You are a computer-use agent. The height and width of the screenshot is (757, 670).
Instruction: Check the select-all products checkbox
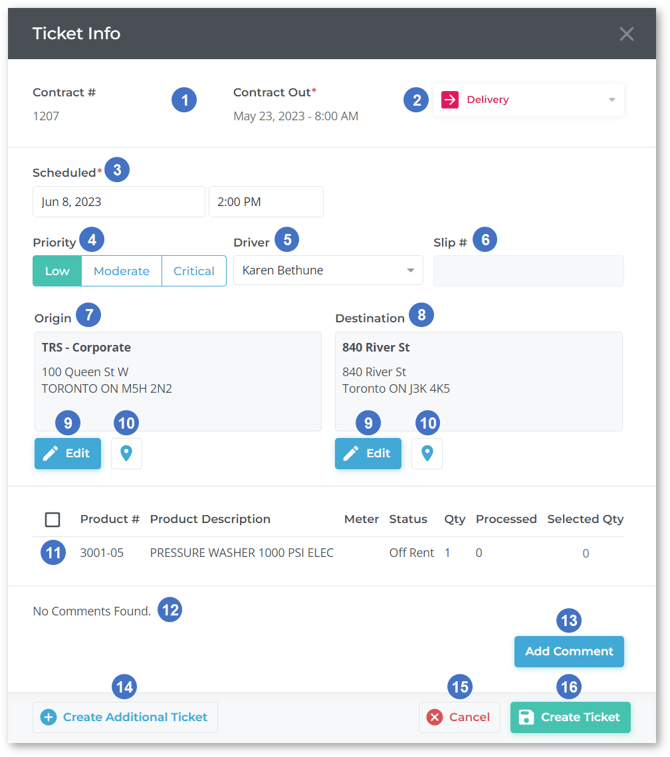pyautogui.click(x=53, y=520)
